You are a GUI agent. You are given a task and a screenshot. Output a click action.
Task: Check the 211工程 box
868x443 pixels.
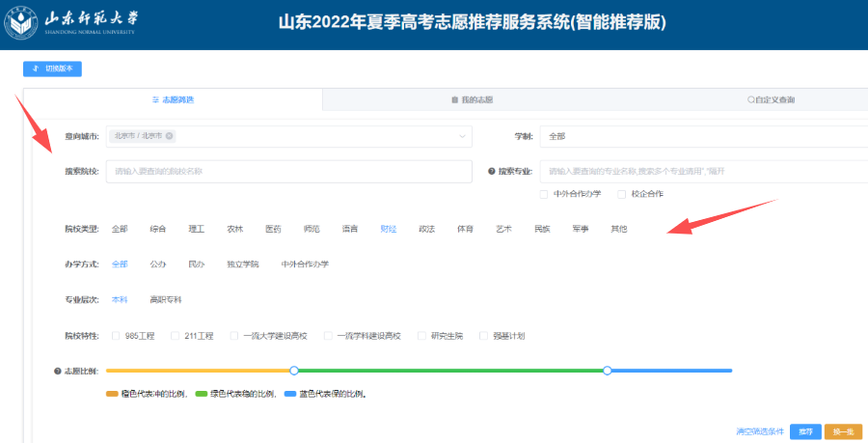click(x=175, y=336)
